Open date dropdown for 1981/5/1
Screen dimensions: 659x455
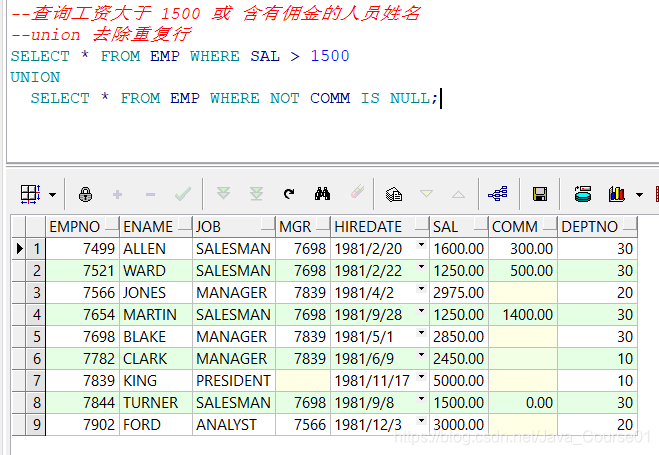[x=421, y=332]
